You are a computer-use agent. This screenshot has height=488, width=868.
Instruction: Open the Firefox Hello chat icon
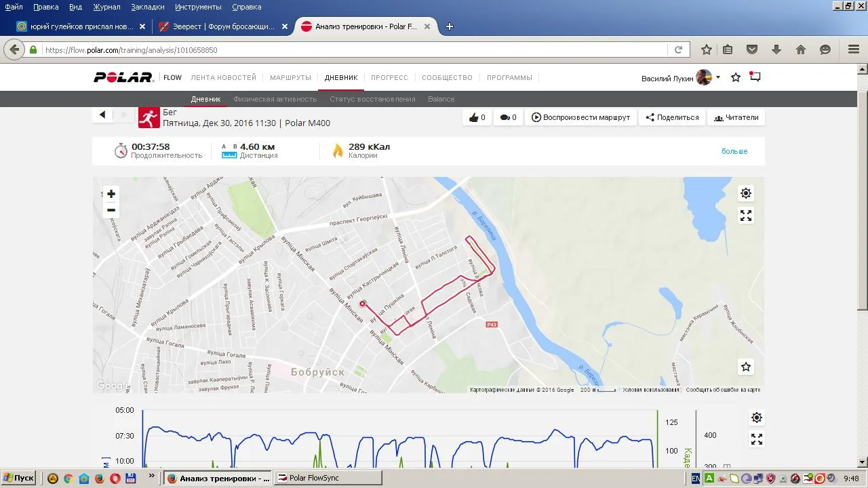[825, 49]
